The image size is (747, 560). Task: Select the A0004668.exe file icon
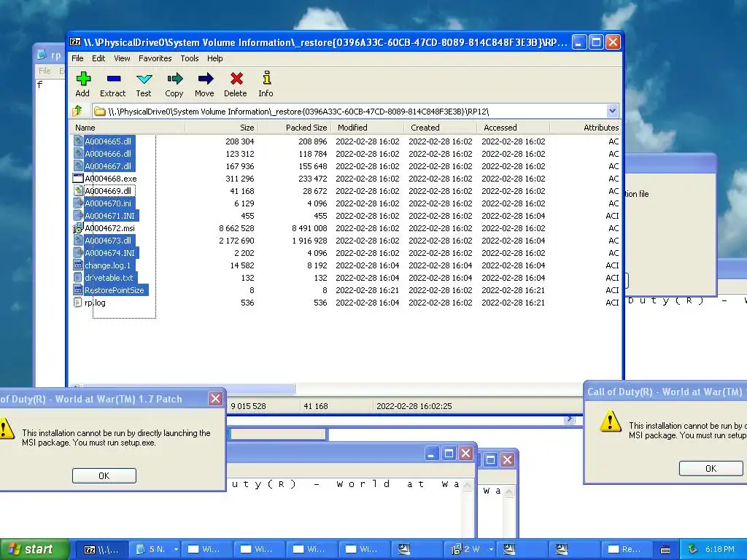coord(78,179)
